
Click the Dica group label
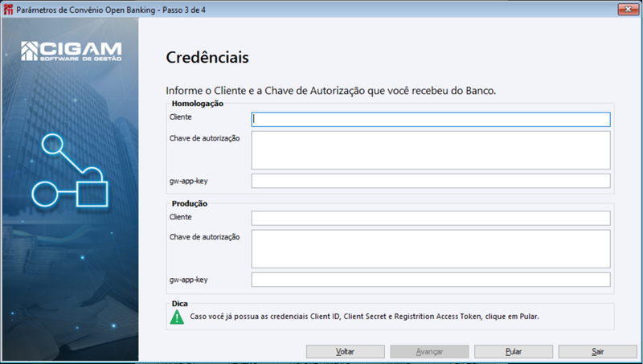point(179,304)
